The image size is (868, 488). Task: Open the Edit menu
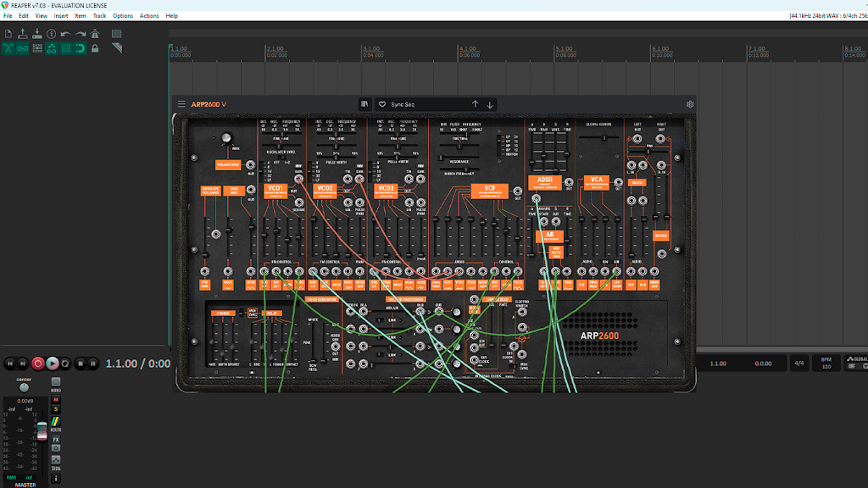pyautogui.click(x=23, y=16)
